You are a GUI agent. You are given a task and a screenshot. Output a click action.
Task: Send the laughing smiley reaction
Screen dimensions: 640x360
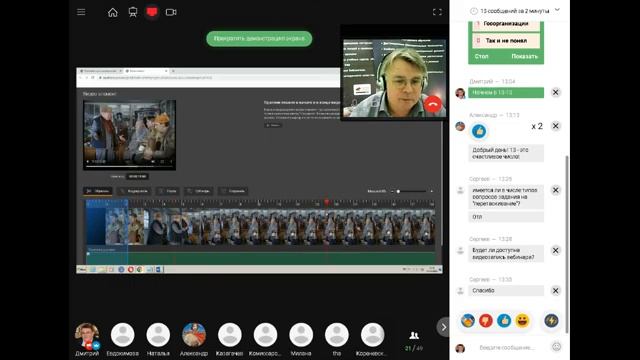(522, 321)
